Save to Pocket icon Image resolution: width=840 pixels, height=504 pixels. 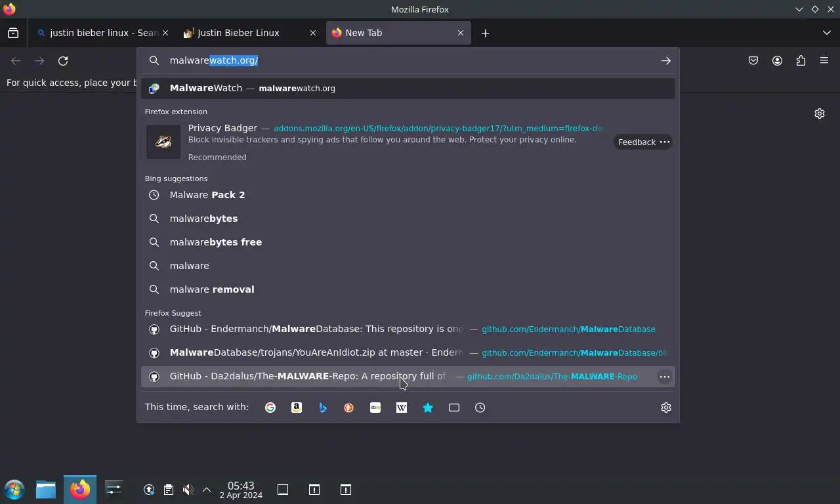[x=753, y=60]
